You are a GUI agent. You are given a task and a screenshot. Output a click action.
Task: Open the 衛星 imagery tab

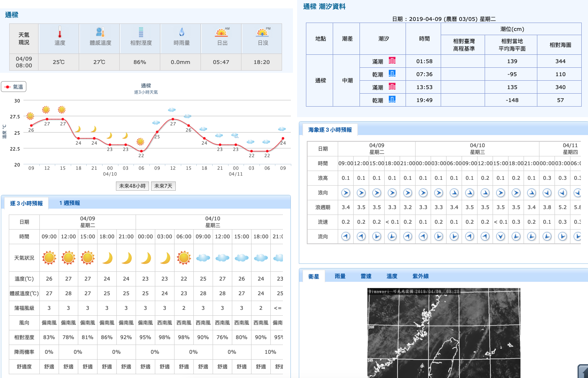click(x=314, y=276)
